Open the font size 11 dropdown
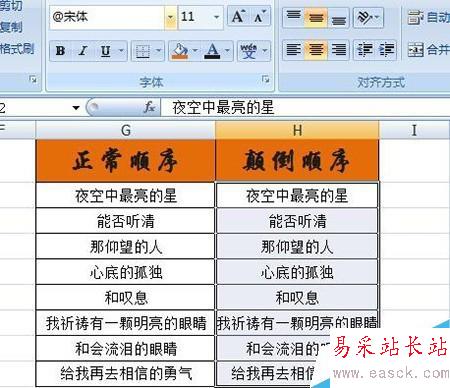This screenshot has height=388, width=450. 216,17
